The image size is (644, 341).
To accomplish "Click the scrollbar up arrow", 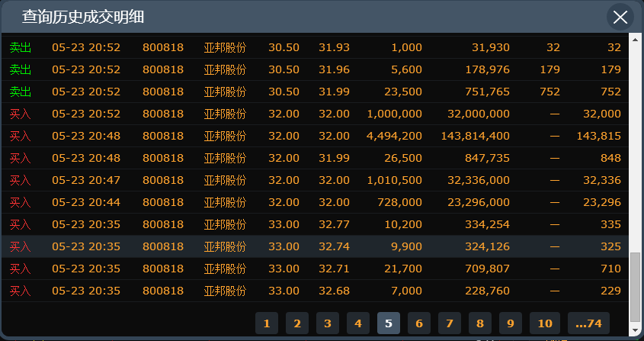I will [635, 40].
